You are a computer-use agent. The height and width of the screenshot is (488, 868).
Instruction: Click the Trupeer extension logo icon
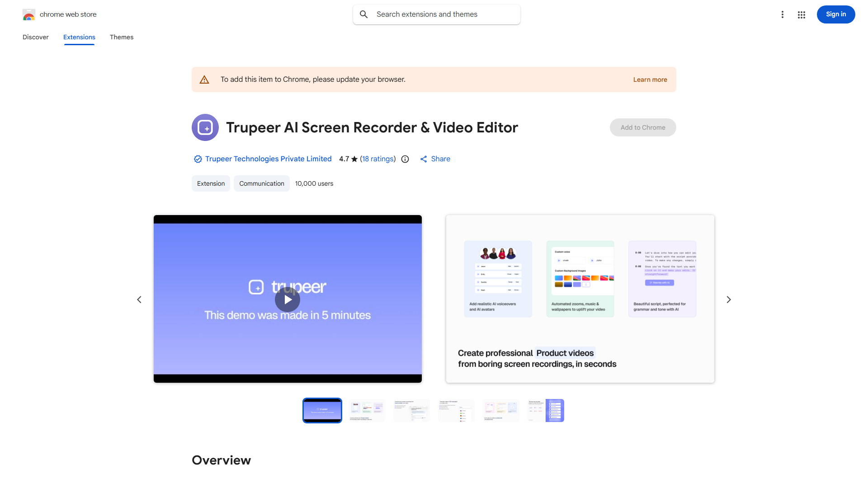(x=205, y=127)
